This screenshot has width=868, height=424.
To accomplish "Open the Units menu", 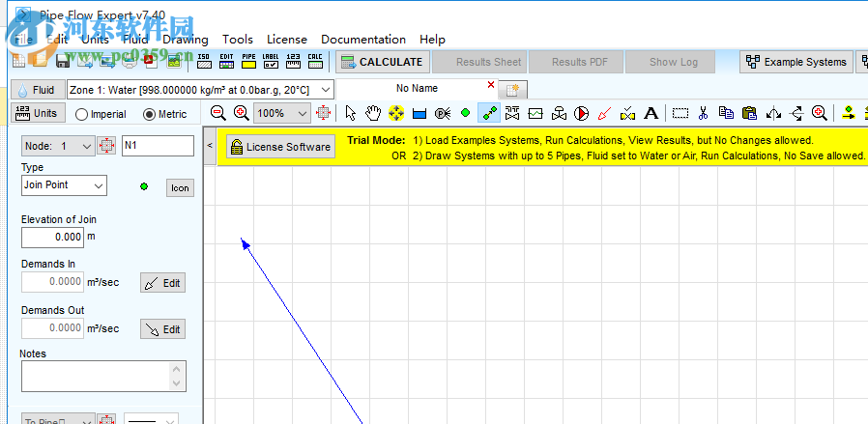I will (x=96, y=40).
